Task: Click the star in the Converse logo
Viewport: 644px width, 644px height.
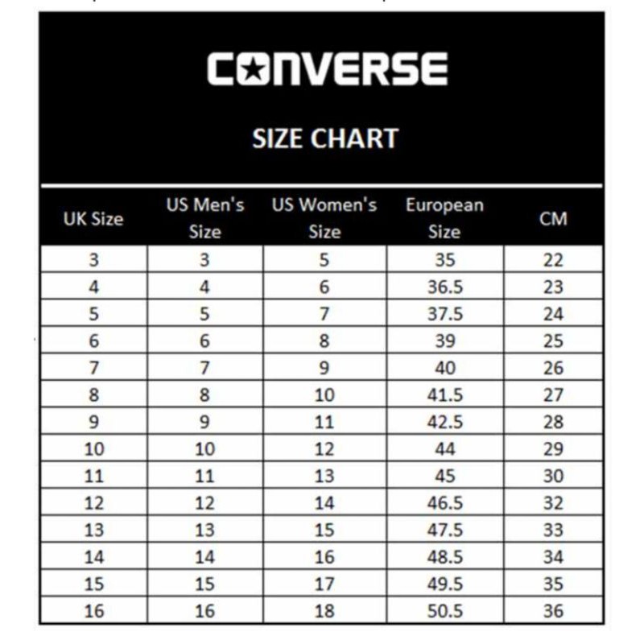Action: (251, 70)
